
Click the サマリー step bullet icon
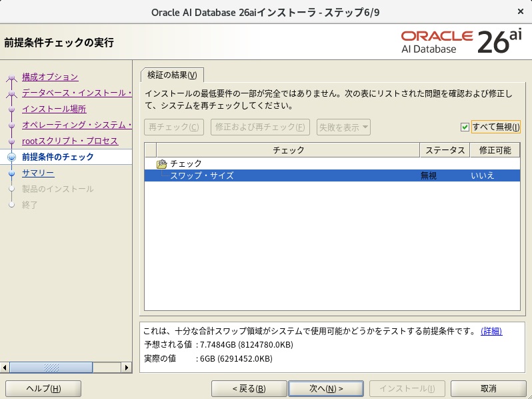pos(11,173)
